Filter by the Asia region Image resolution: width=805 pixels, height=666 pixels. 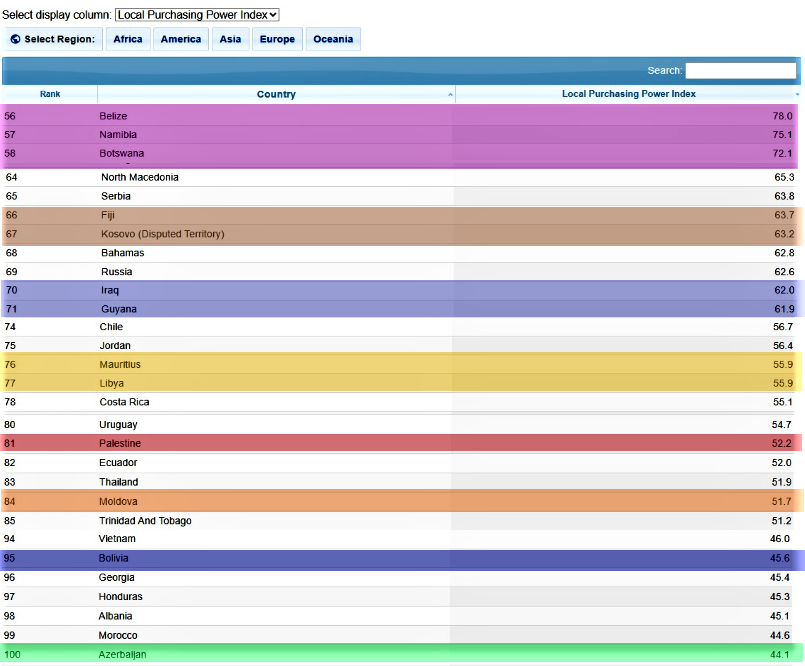tap(230, 39)
